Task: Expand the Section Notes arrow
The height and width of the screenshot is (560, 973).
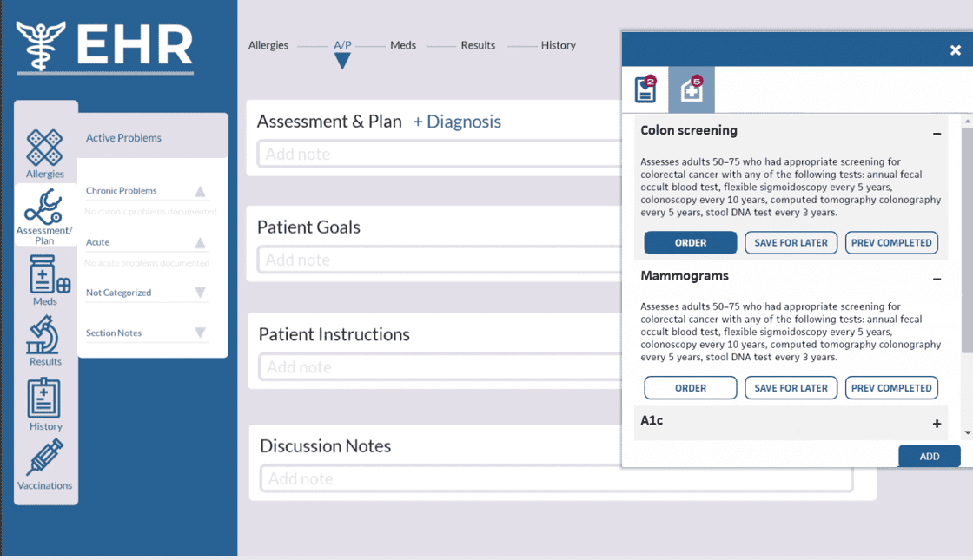Action: (200, 333)
